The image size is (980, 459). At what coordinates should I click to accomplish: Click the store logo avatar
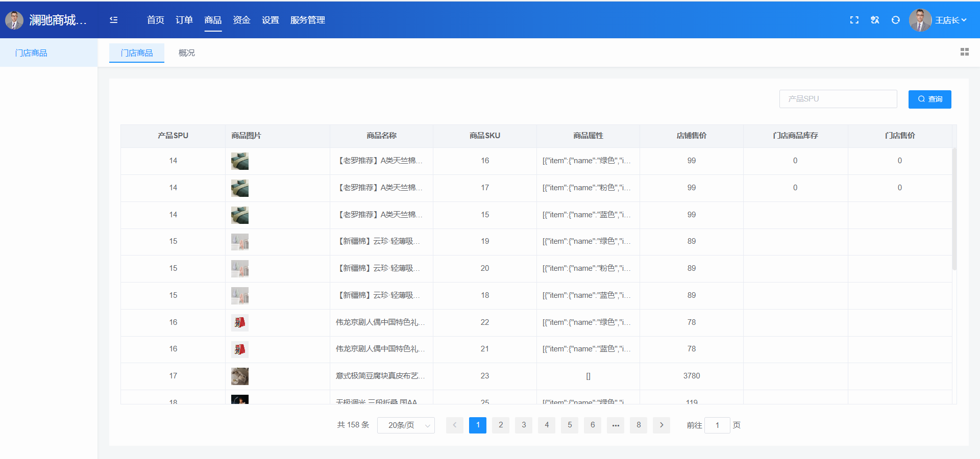click(x=14, y=20)
